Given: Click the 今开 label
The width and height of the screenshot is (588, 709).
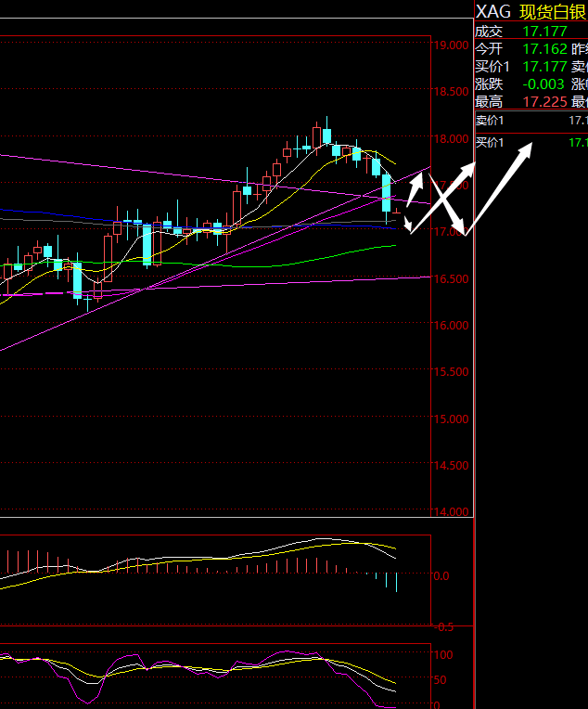Looking at the screenshot, I should (x=489, y=49).
